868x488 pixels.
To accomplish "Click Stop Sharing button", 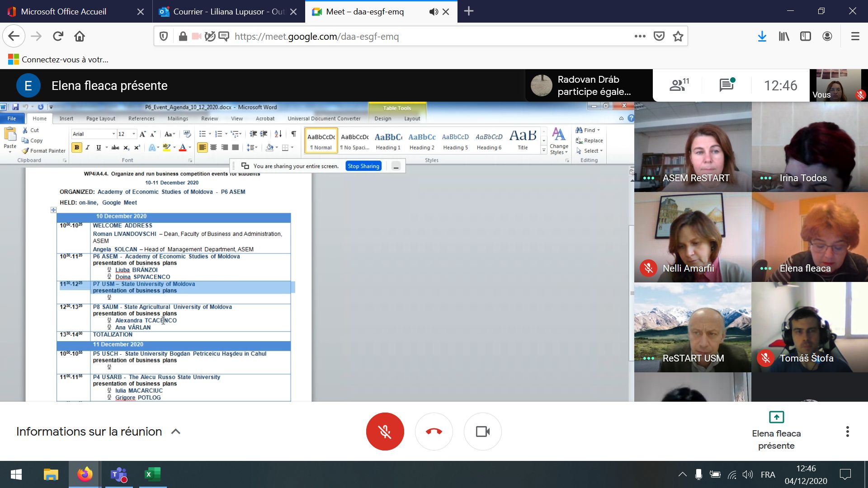I will (363, 166).
